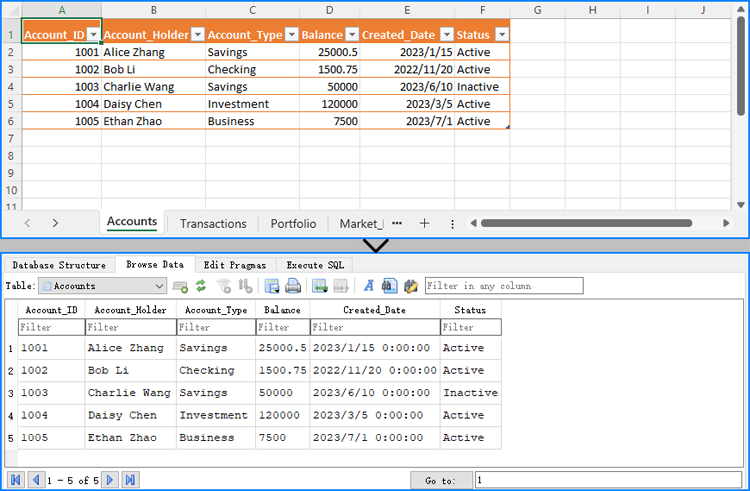Select spreadsheet cell showing Inactive
Screen dimensions: 750x491
482,87
